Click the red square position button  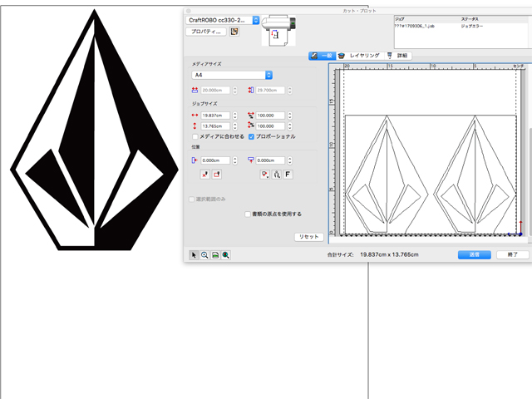coord(217,175)
